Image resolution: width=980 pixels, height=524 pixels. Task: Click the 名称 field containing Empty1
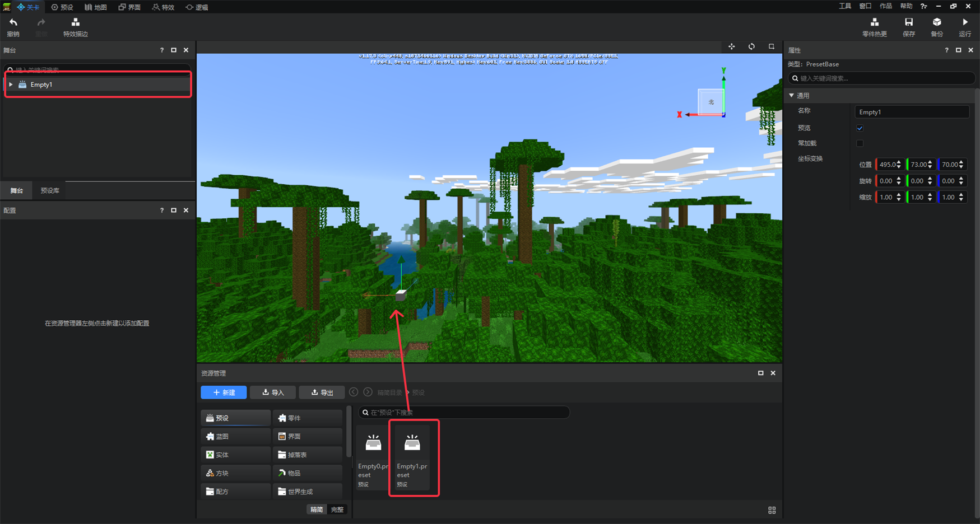(x=912, y=112)
